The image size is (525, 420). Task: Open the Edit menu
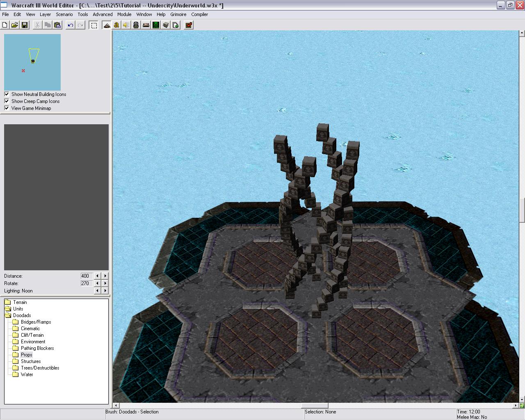click(17, 14)
